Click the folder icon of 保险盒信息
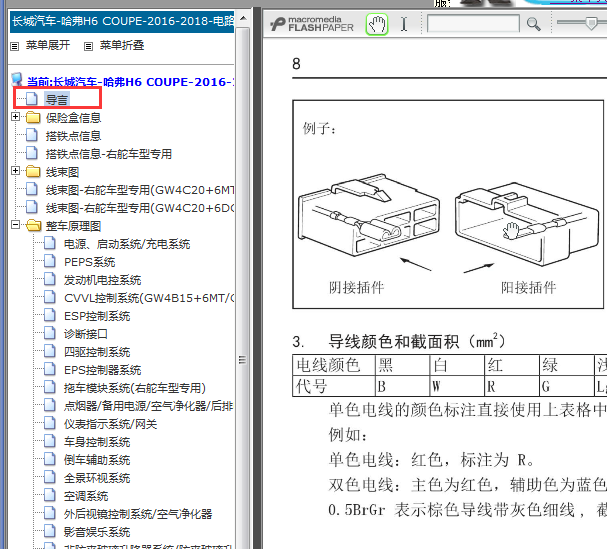The width and height of the screenshot is (607, 549). pos(33,117)
